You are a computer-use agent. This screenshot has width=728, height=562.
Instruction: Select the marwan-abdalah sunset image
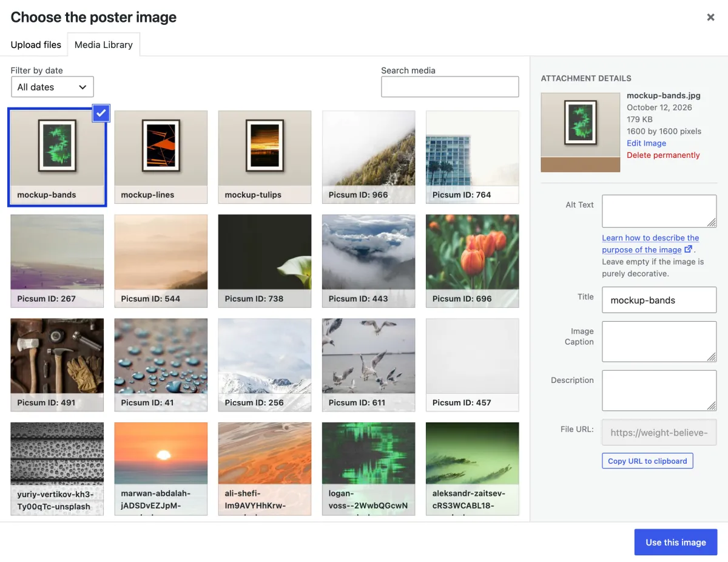(161, 469)
